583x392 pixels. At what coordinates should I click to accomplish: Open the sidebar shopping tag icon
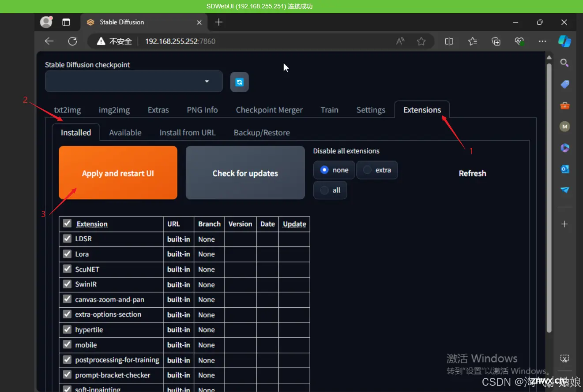564,84
